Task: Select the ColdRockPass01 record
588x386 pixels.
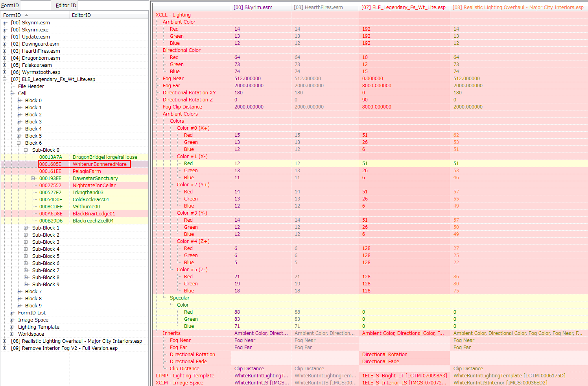Action: point(91,200)
